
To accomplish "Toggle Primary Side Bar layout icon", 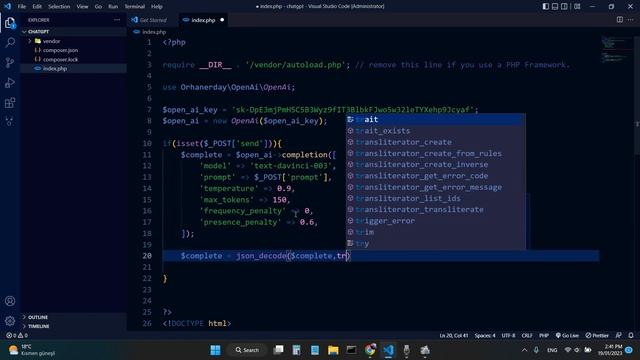I will pos(546,7).
